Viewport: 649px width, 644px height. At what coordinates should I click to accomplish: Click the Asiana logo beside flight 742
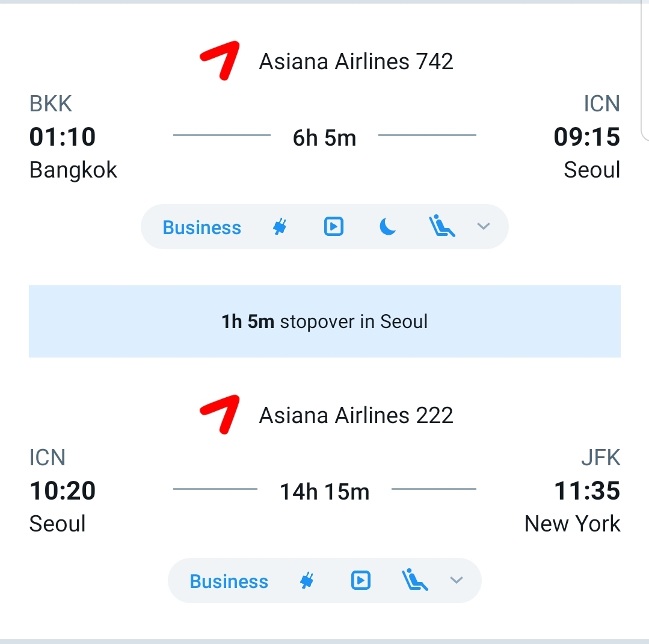[x=220, y=60]
